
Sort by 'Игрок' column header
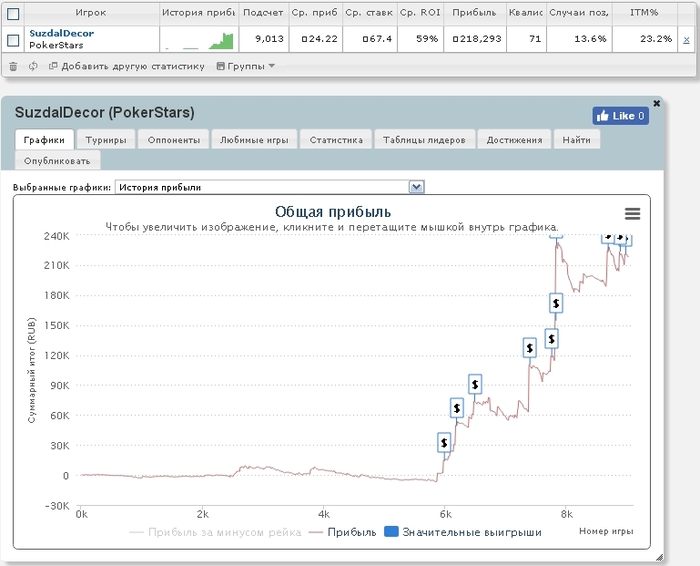click(x=91, y=12)
